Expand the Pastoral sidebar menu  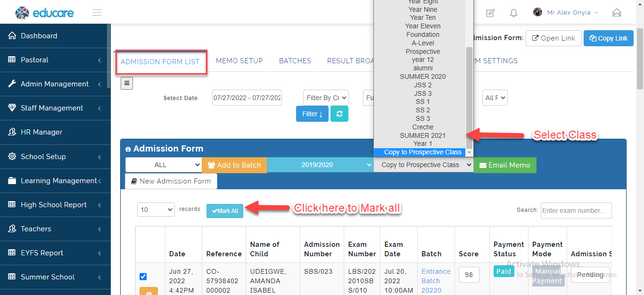[x=55, y=60]
